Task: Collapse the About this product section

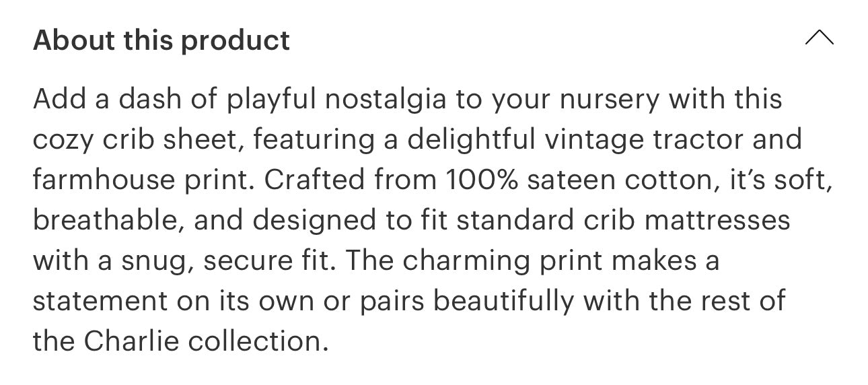Action: coord(819,38)
